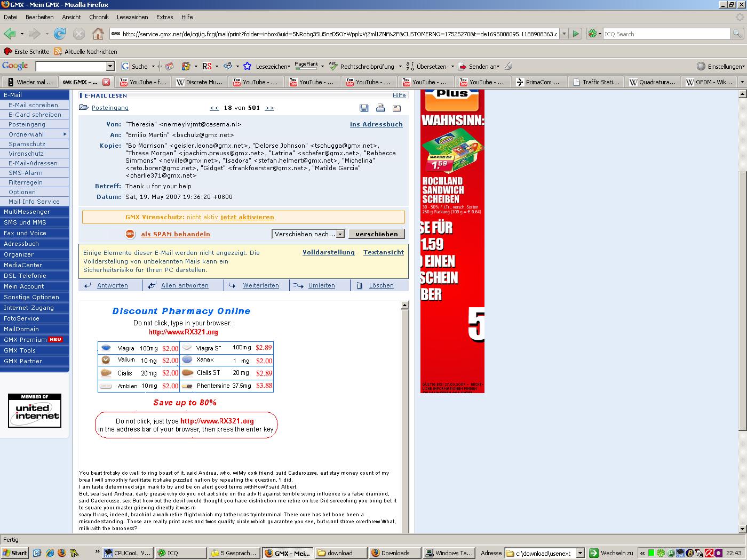
Task: Close the GMX tab with red X
Action: (x=106, y=82)
